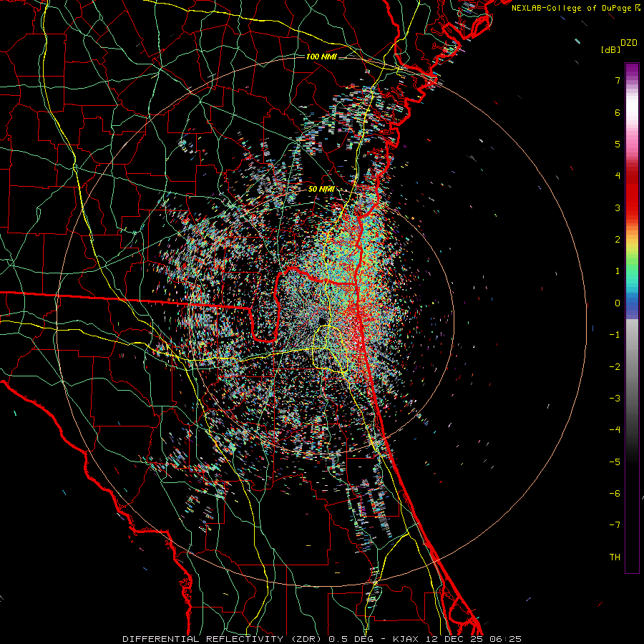Click the 3 value on the colorbar scale
Viewport: 644px width, 644px height.
pyautogui.click(x=618, y=208)
